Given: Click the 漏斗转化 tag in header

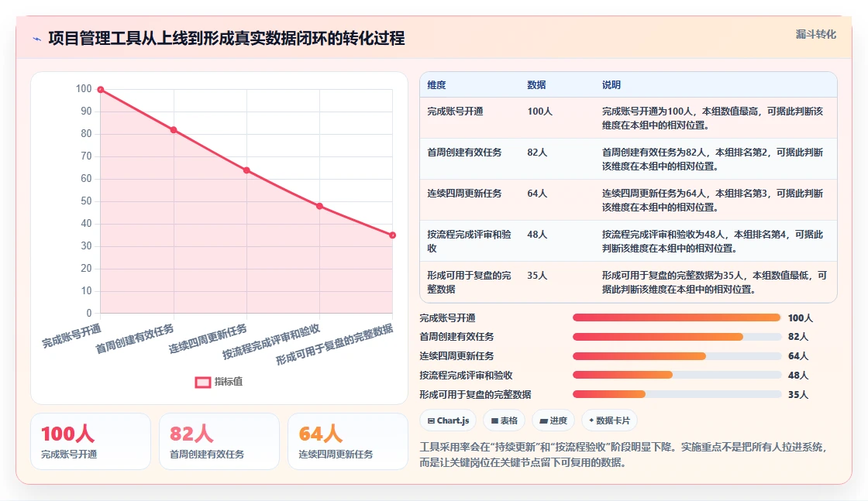Looking at the screenshot, I should click(815, 34).
